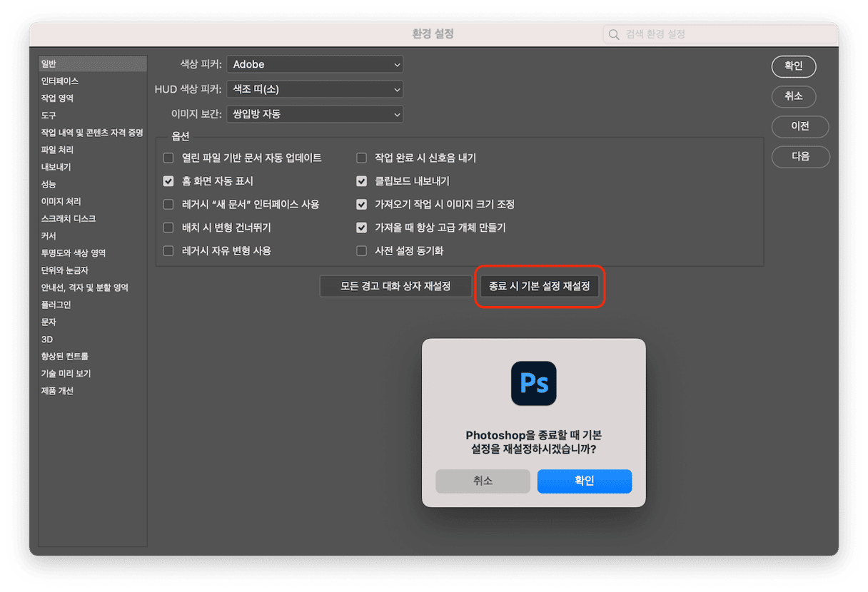Click the search magnifier icon
The width and height of the screenshot is (868, 592).
(614, 34)
